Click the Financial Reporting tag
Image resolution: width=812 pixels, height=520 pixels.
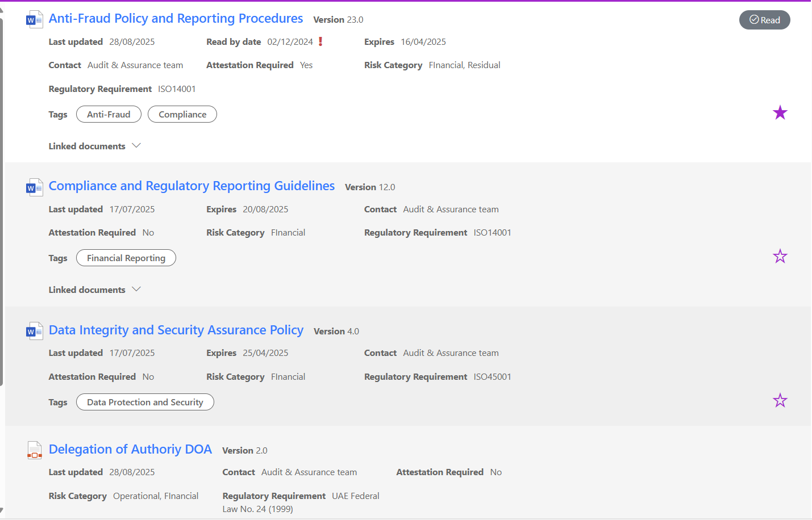point(126,258)
